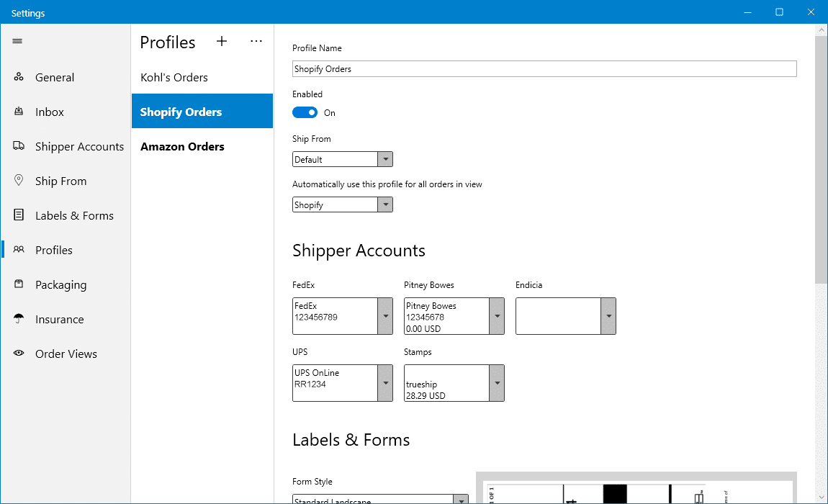Open the Ship From Default dropdown

pos(342,159)
